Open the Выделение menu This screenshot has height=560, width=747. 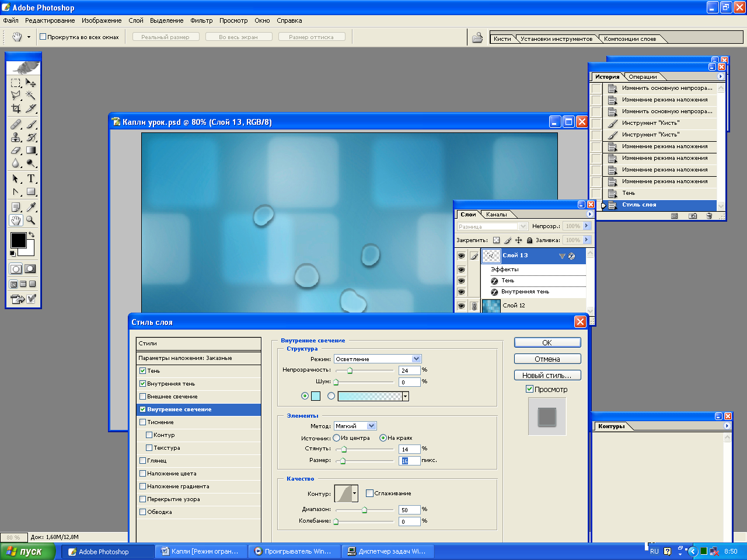point(167,20)
